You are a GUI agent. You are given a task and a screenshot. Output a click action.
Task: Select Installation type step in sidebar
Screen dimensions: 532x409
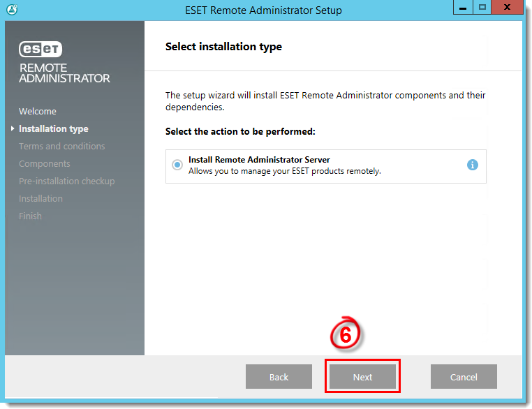pyautogui.click(x=54, y=129)
